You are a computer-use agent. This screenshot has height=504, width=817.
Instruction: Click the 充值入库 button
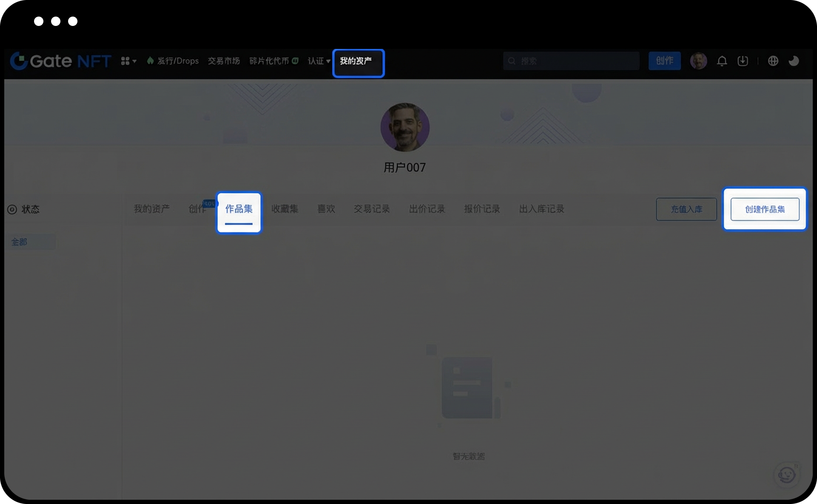coord(686,209)
